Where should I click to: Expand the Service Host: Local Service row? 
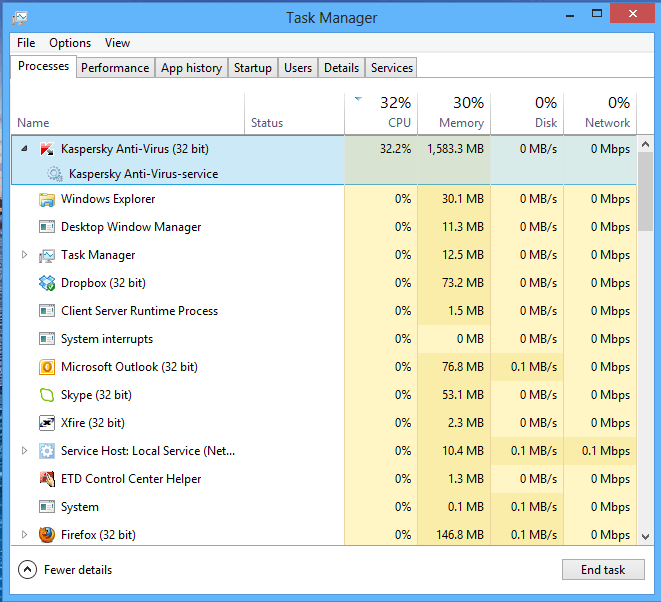coord(24,451)
